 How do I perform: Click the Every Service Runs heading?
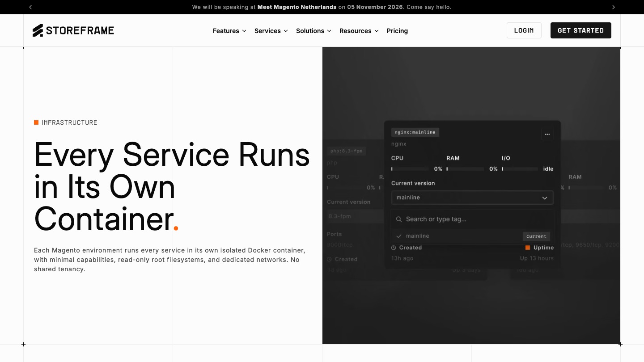[x=172, y=186]
